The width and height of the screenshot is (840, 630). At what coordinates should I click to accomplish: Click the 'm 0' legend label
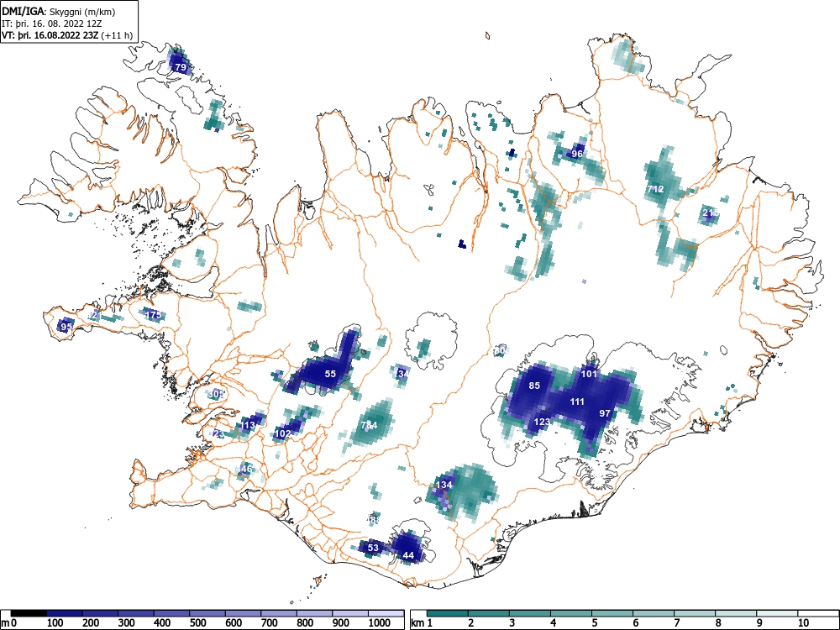8,623
